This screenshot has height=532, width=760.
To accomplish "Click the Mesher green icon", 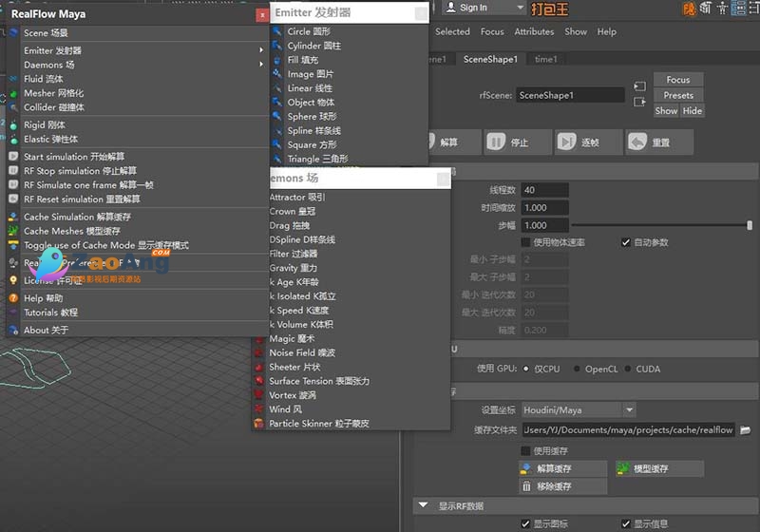I will [13, 93].
